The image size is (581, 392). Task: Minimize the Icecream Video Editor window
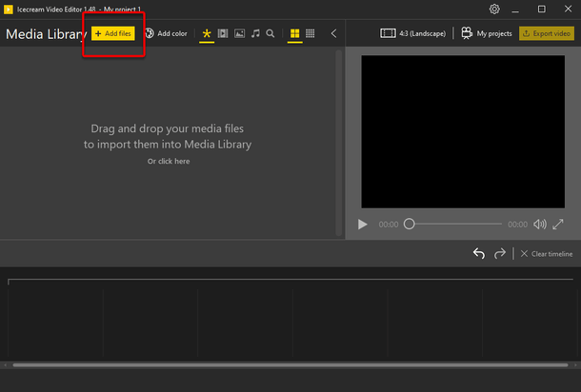click(x=515, y=10)
